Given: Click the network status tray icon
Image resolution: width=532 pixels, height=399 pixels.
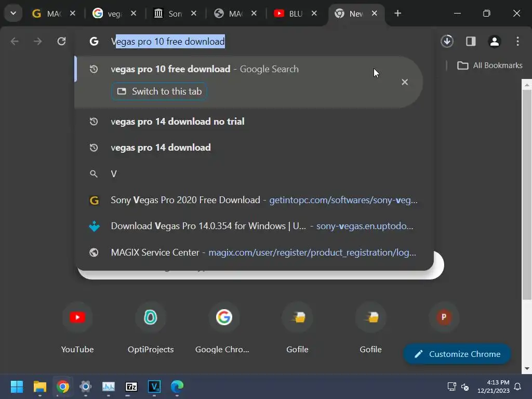Looking at the screenshot, I should pyautogui.click(x=451, y=387).
